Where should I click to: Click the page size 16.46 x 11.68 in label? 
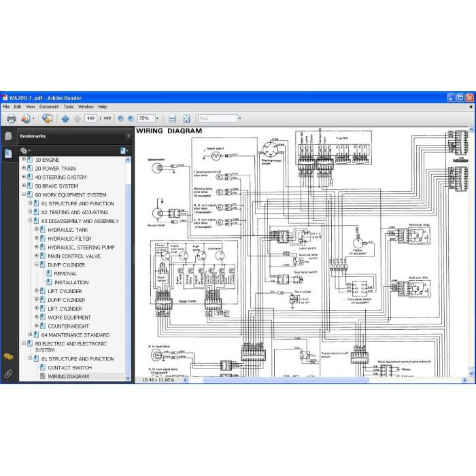[158, 379]
